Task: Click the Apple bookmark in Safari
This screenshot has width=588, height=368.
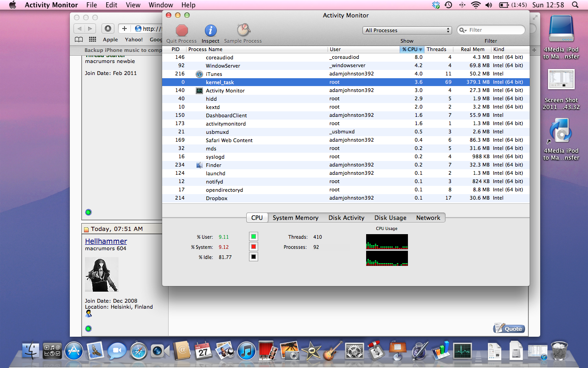Action: (110, 40)
